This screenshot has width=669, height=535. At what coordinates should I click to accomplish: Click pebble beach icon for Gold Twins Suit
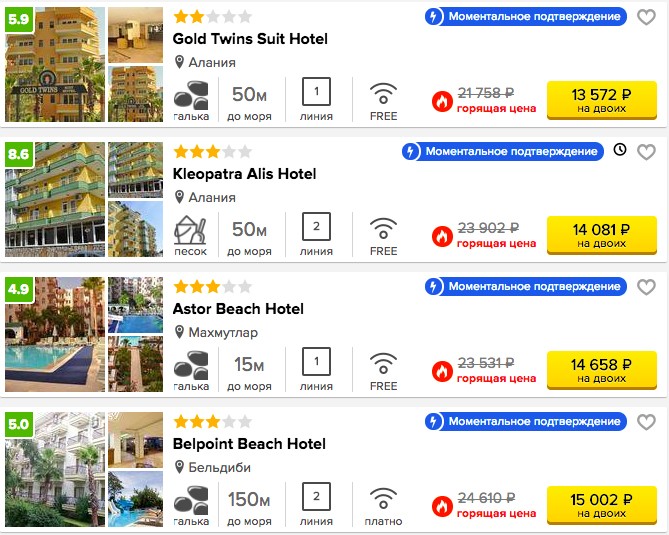(191, 95)
